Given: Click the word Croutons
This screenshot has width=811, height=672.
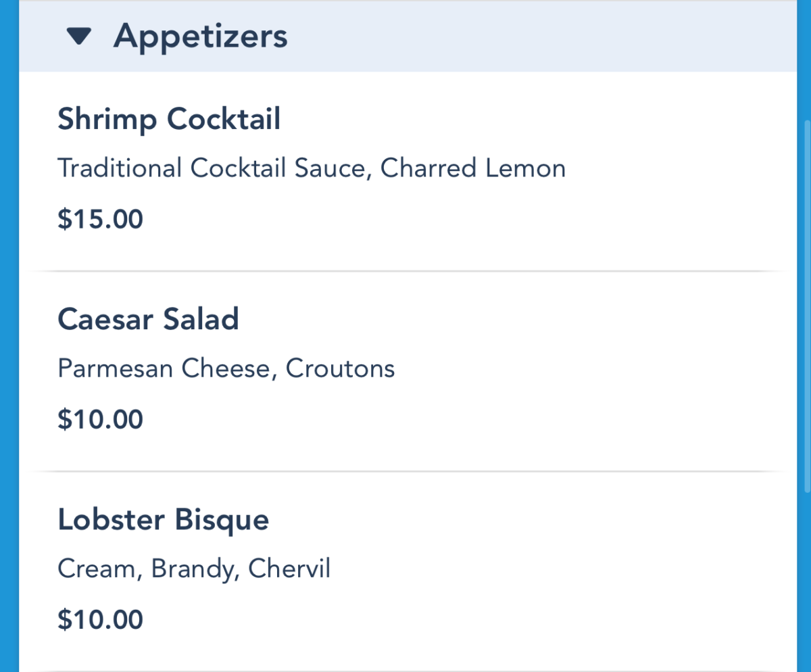Looking at the screenshot, I should (340, 368).
